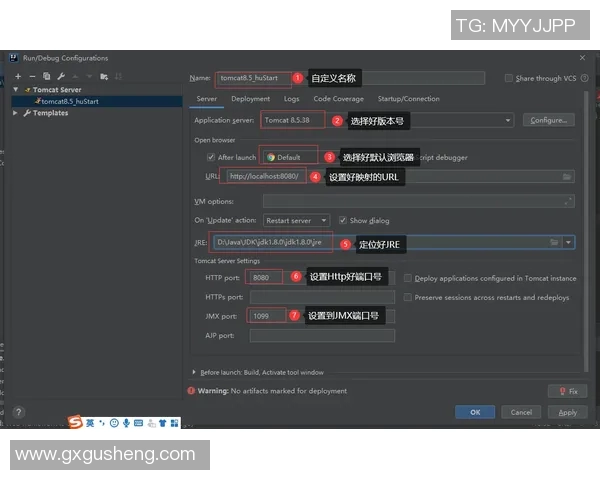Toggle the Share through VCS checkbox
Viewport: 600px width, 480px height.
point(509,78)
